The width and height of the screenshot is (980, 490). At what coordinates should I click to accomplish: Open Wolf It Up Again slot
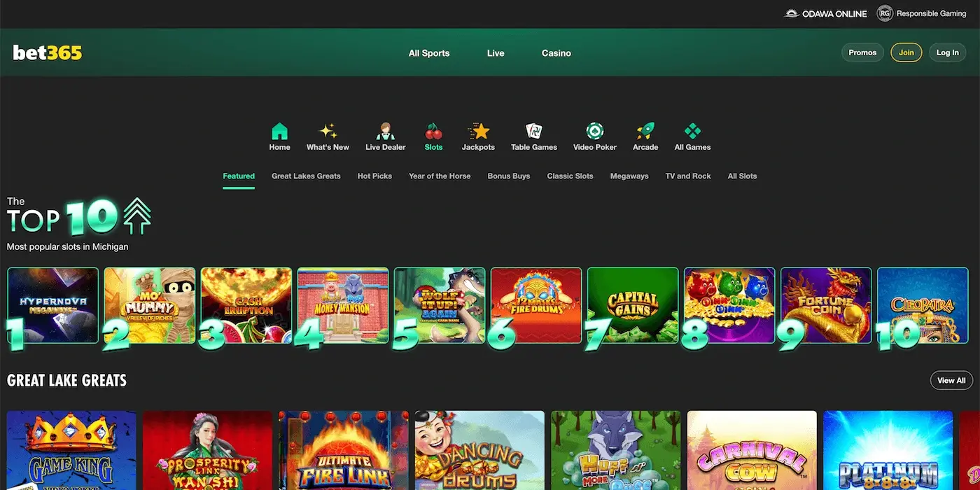click(440, 305)
